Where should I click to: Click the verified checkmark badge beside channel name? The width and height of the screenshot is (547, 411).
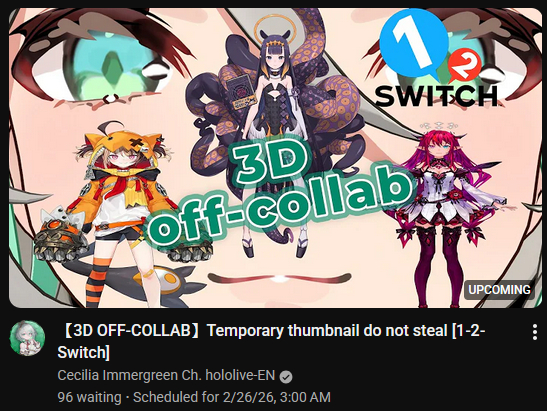click(286, 377)
